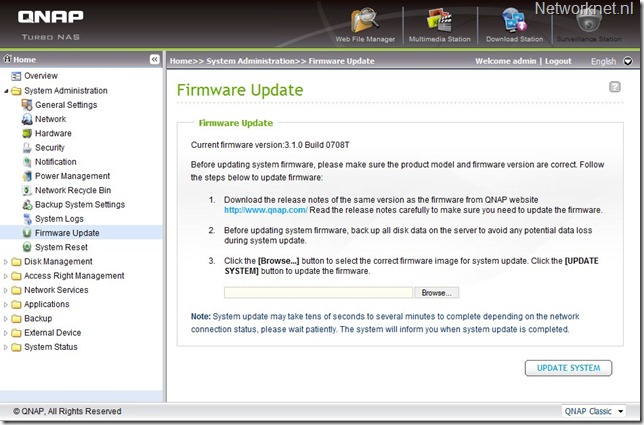Open the English language dropdown arrow

[x=628, y=61]
